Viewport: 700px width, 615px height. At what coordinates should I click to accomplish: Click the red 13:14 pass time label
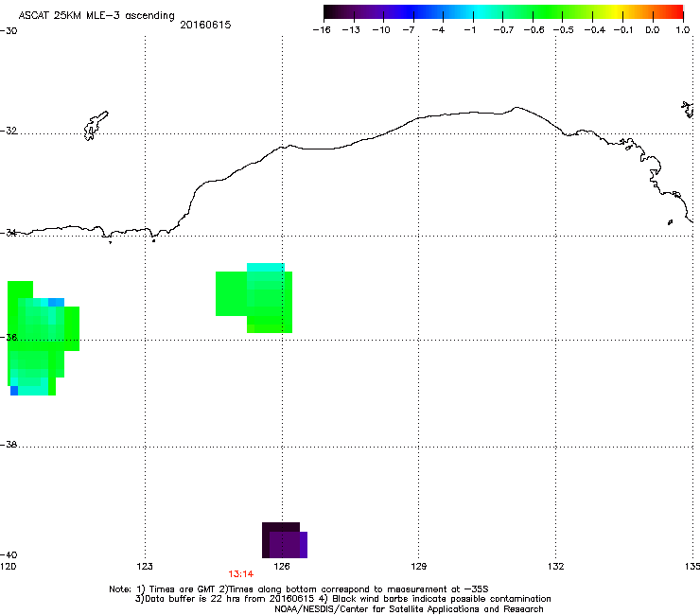240,574
